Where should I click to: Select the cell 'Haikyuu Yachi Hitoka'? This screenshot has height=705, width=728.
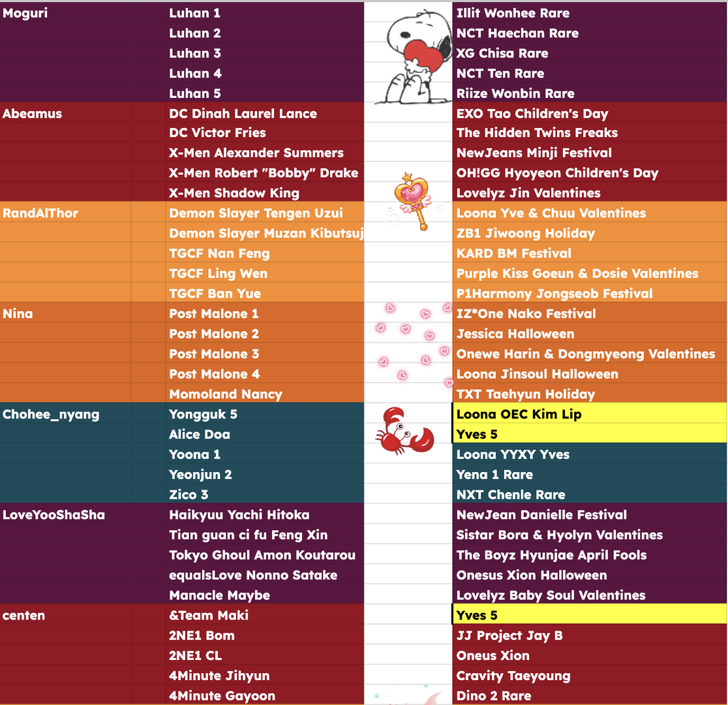[x=265, y=514]
